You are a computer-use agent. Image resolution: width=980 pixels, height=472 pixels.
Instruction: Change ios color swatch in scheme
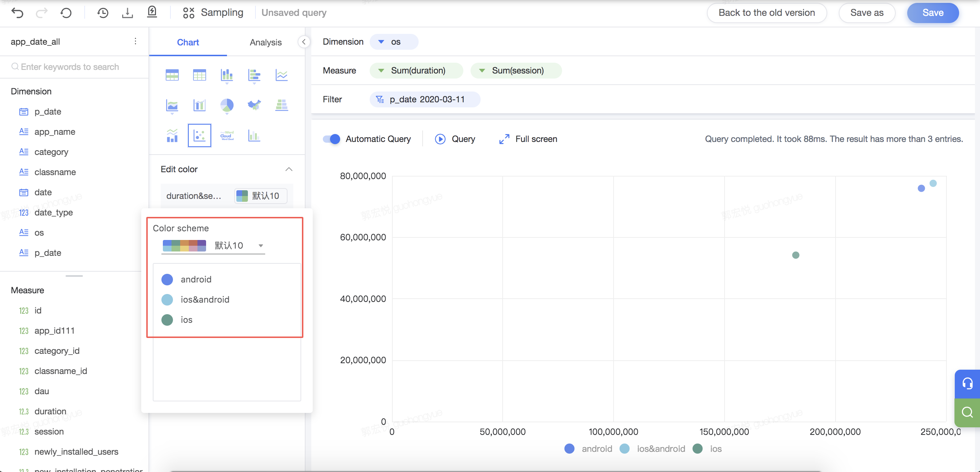pyautogui.click(x=167, y=320)
